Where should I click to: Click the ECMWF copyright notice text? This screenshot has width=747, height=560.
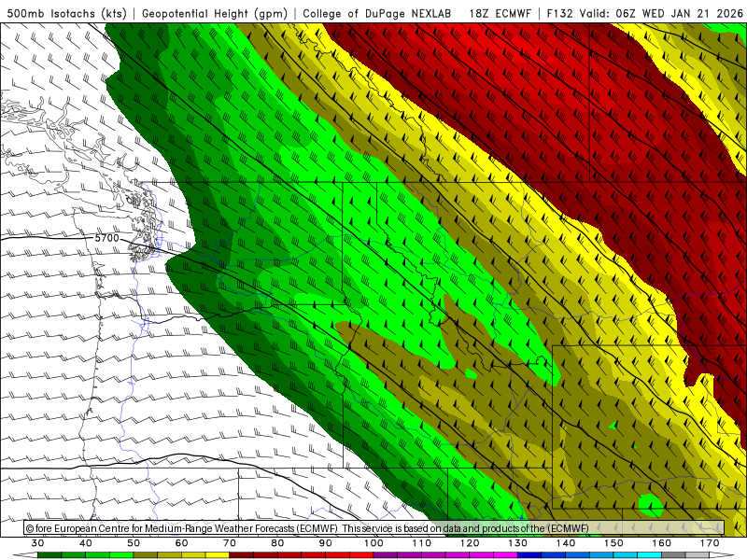pyautogui.click(x=307, y=528)
